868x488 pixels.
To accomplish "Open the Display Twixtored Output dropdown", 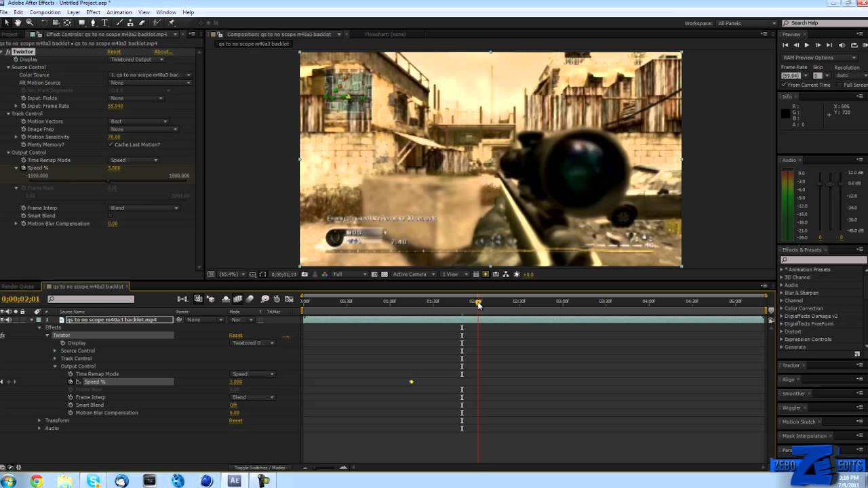I will coord(136,59).
